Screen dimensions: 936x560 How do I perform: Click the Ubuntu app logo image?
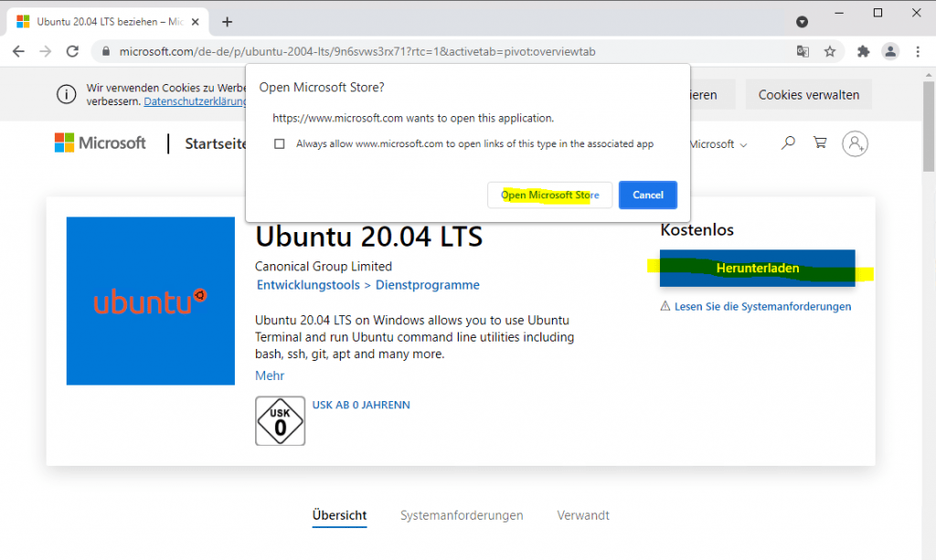tap(151, 301)
